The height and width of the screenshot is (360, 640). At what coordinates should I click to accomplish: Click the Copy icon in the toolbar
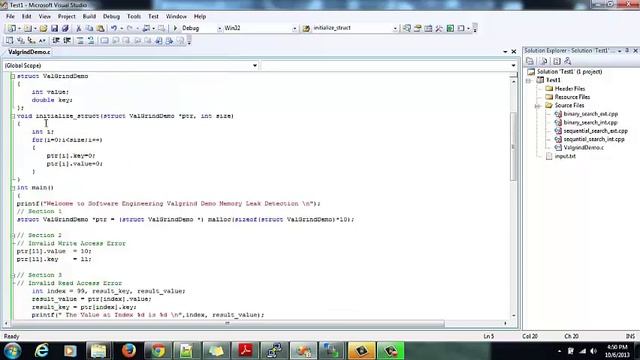click(89, 28)
